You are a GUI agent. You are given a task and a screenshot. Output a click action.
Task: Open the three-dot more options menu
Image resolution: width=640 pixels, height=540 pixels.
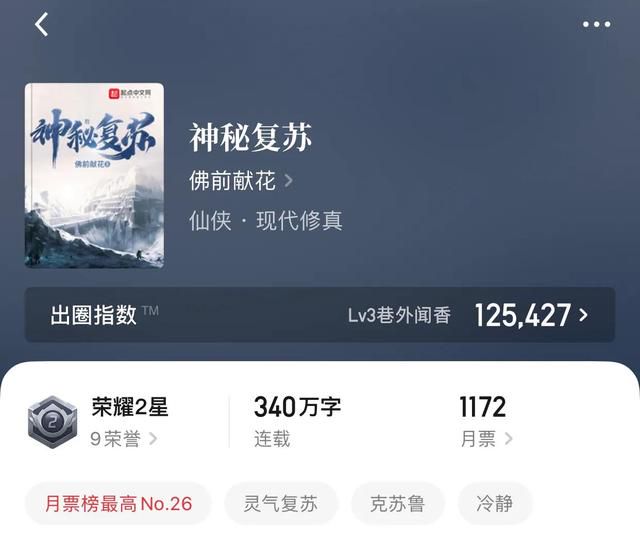point(596,24)
